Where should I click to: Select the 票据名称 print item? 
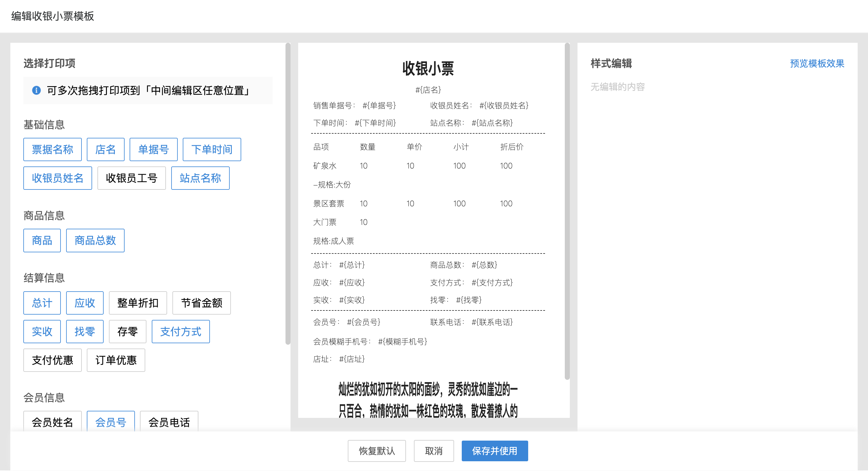(x=53, y=149)
